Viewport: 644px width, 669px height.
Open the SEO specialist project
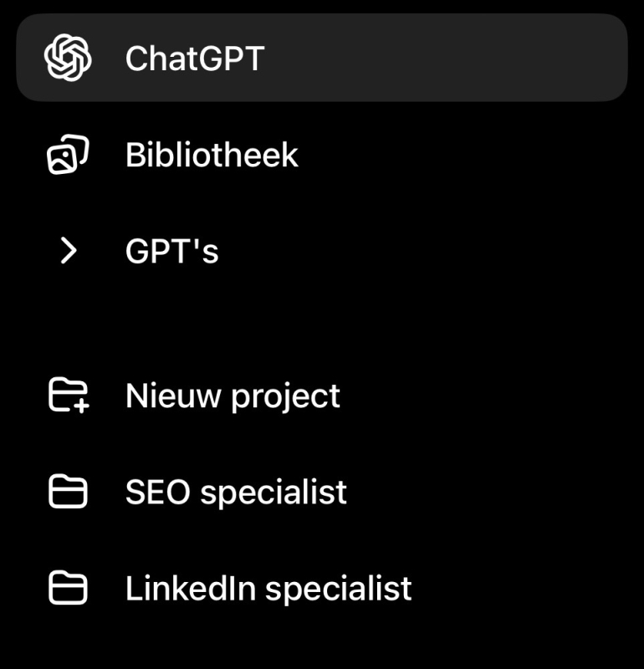pos(236,493)
